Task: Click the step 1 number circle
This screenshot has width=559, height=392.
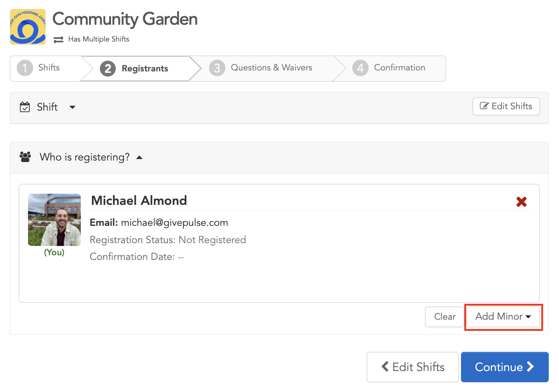Action: 25,68
